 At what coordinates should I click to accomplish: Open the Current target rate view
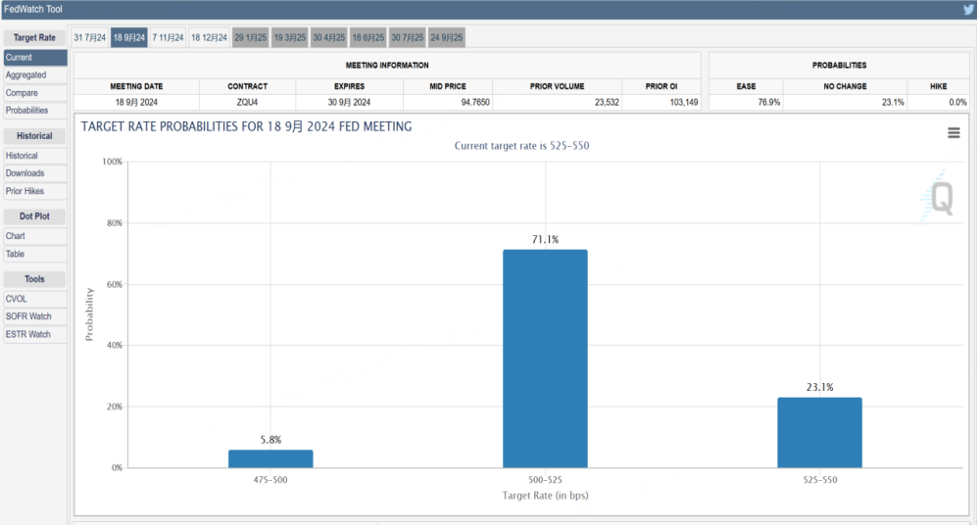click(35, 58)
